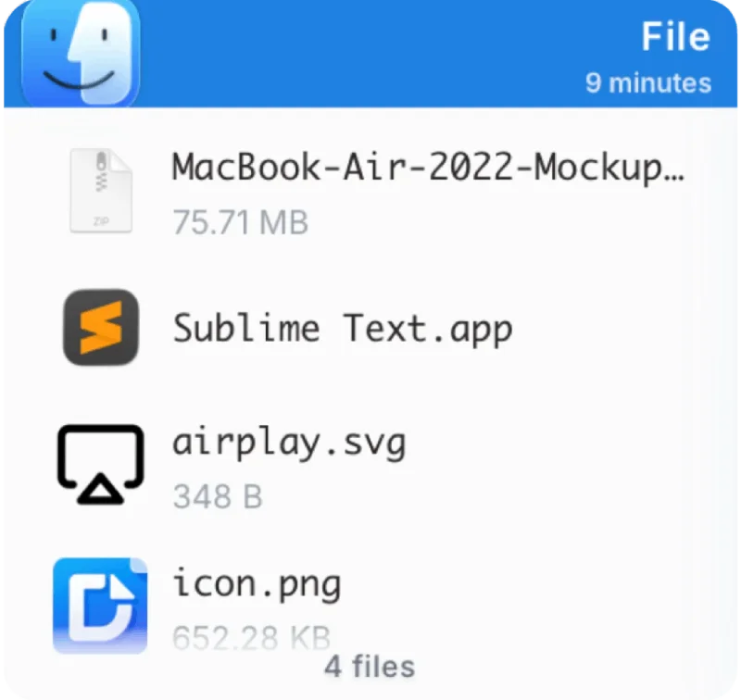Select the airplay screen icon
This screenshot has height=700, width=741.
[101, 464]
